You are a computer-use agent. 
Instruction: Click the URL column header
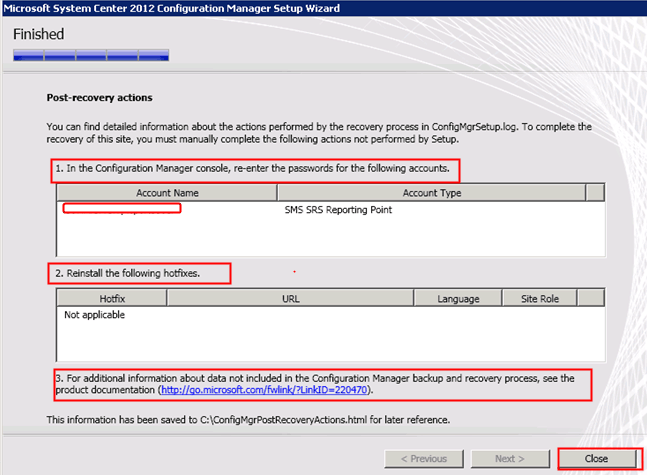click(x=290, y=298)
